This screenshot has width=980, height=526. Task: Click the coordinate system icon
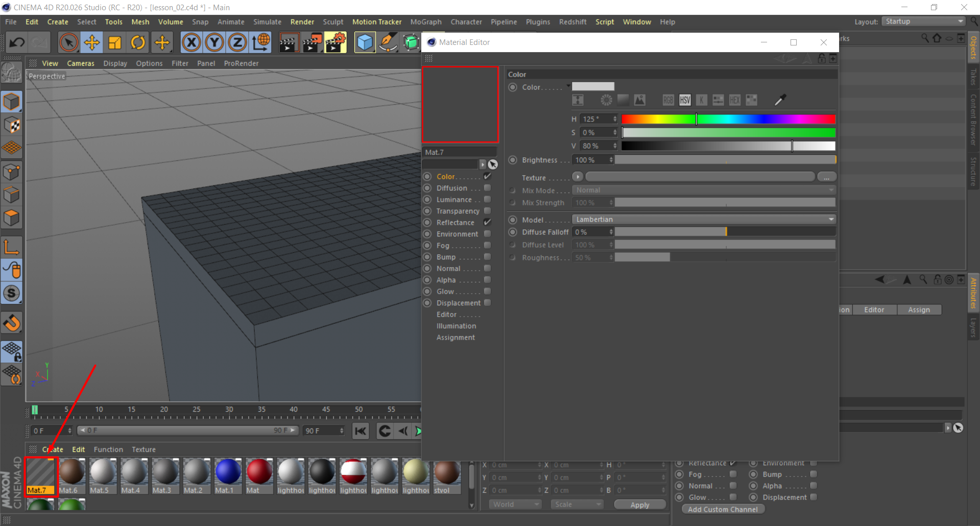pos(261,42)
